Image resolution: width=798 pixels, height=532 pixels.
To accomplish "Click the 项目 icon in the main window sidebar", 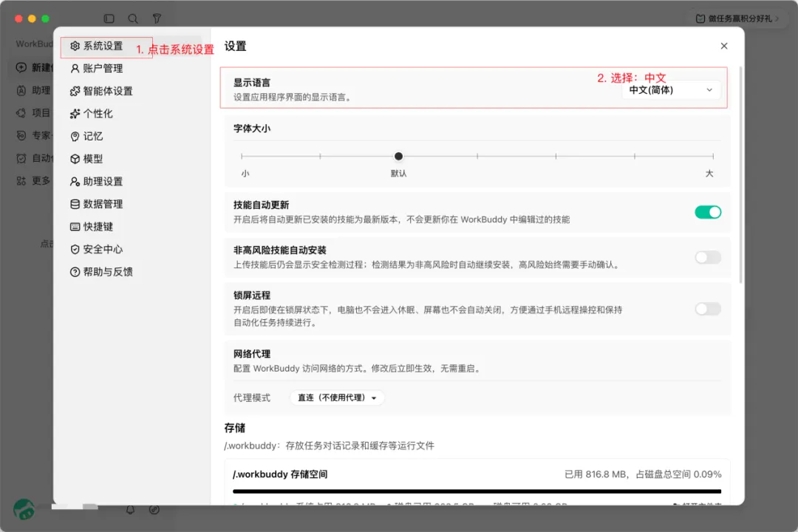I will [x=21, y=112].
